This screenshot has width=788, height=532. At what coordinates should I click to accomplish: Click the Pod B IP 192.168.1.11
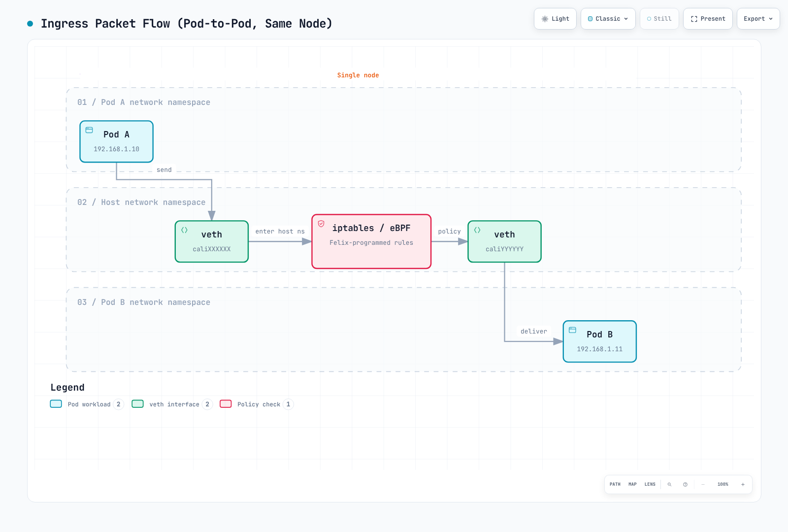[600, 349]
